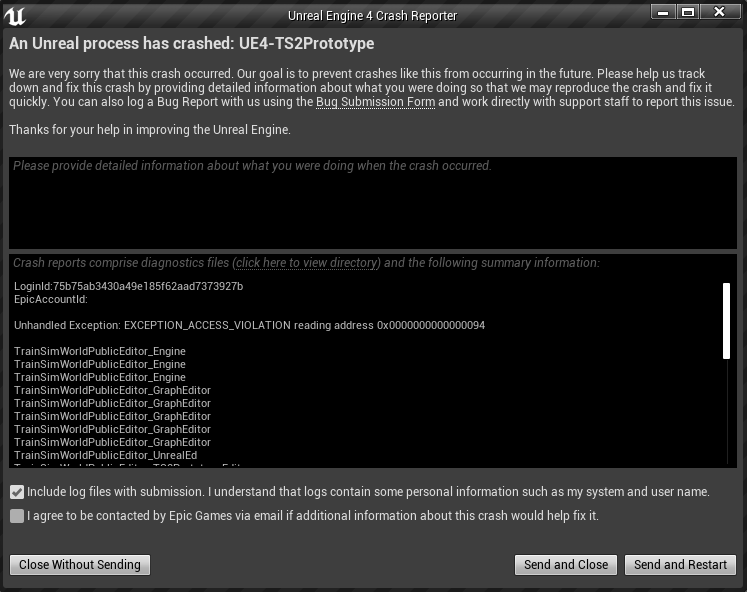Minimize the Crash Reporter window
747x592 pixels.
coord(663,11)
